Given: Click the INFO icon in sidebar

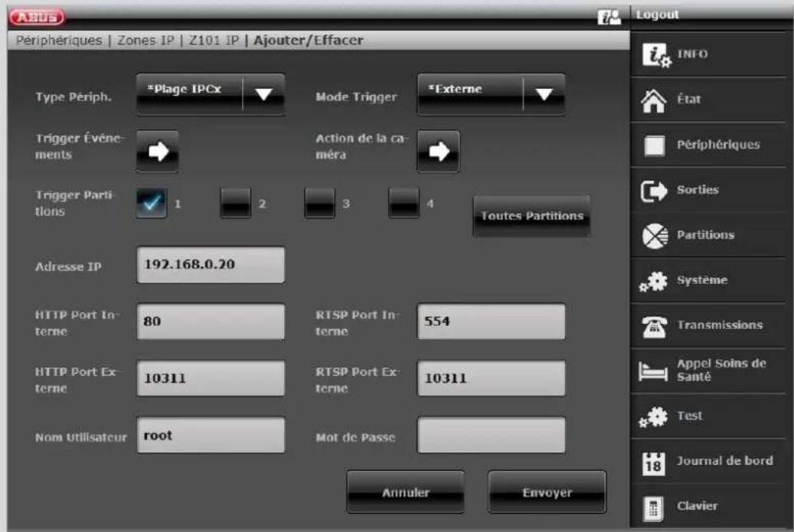Looking at the screenshot, I should point(652,54).
